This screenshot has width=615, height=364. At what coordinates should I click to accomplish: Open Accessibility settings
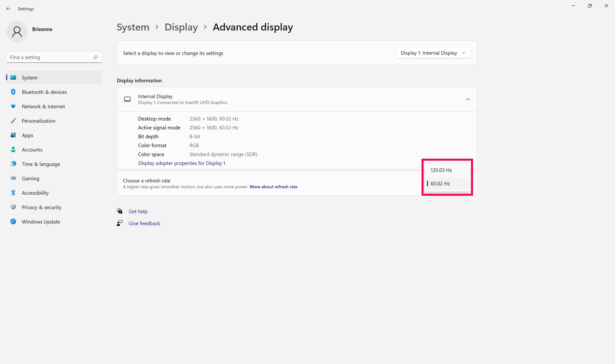(35, 193)
